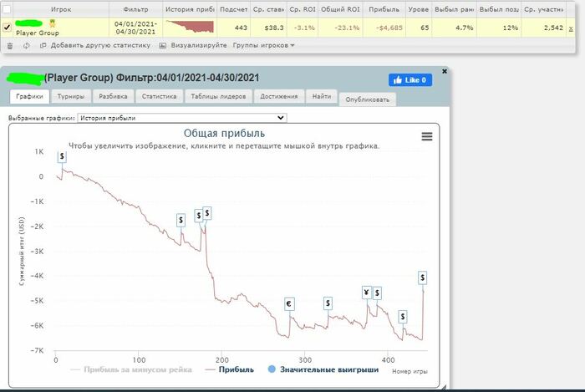Sort by 'Подсчет' column header
This screenshot has height=392, width=585.
pyautogui.click(x=233, y=9)
